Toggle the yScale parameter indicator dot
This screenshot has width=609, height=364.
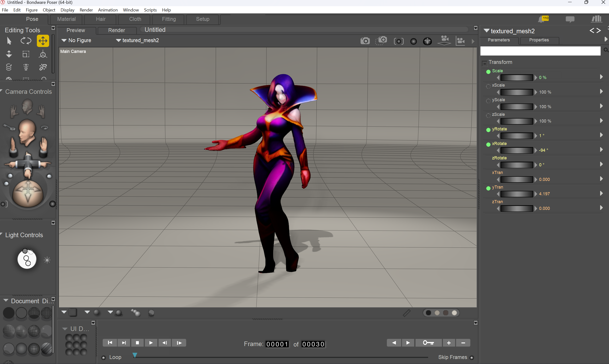488,101
